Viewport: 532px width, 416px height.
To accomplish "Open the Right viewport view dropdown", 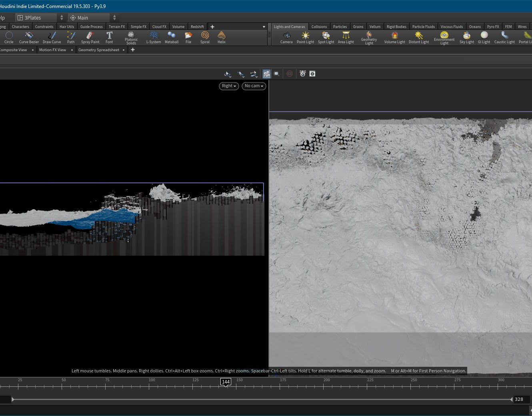I will click(x=229, y=86).
